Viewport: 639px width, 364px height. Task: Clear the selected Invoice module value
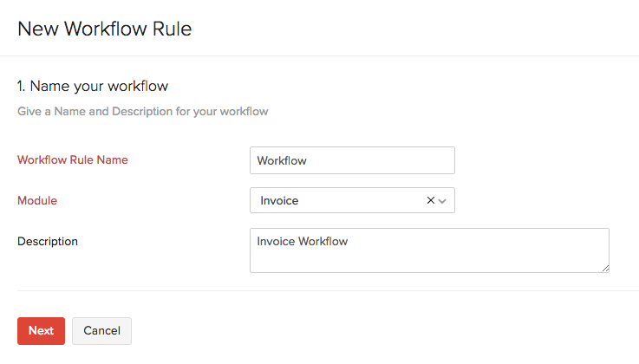431,200
